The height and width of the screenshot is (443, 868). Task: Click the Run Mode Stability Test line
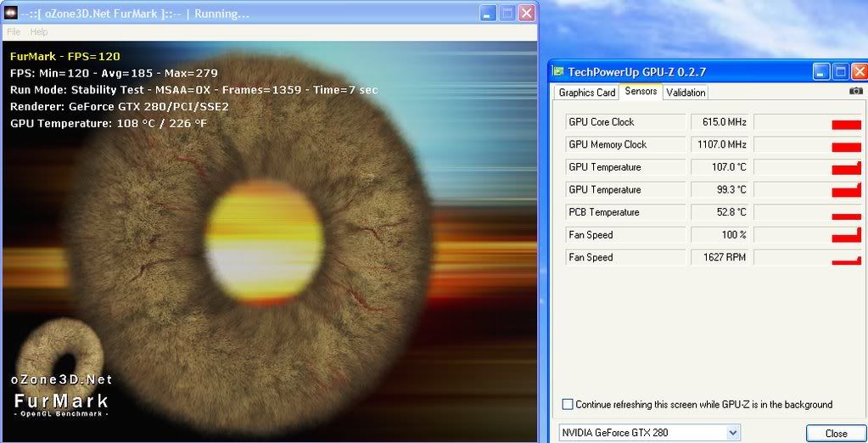[193, 90]
